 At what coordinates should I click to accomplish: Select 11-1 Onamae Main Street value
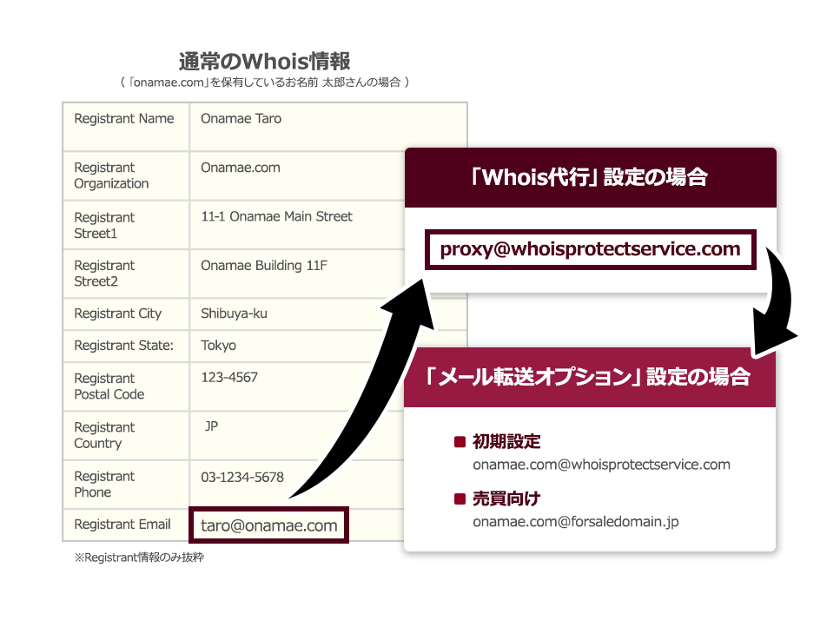[x=276, y=216]
